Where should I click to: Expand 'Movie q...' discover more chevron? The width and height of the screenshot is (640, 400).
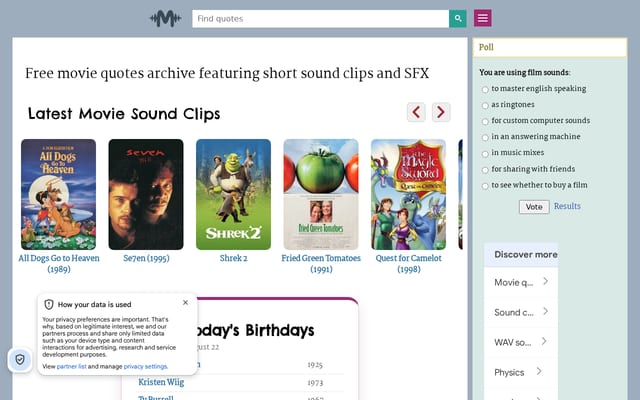pos(546,281)
